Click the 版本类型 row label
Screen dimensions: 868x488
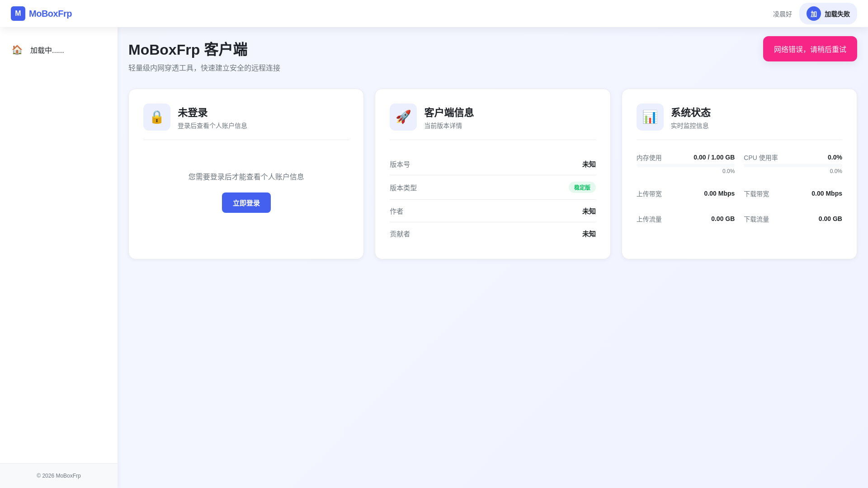[x=403, y=188]
